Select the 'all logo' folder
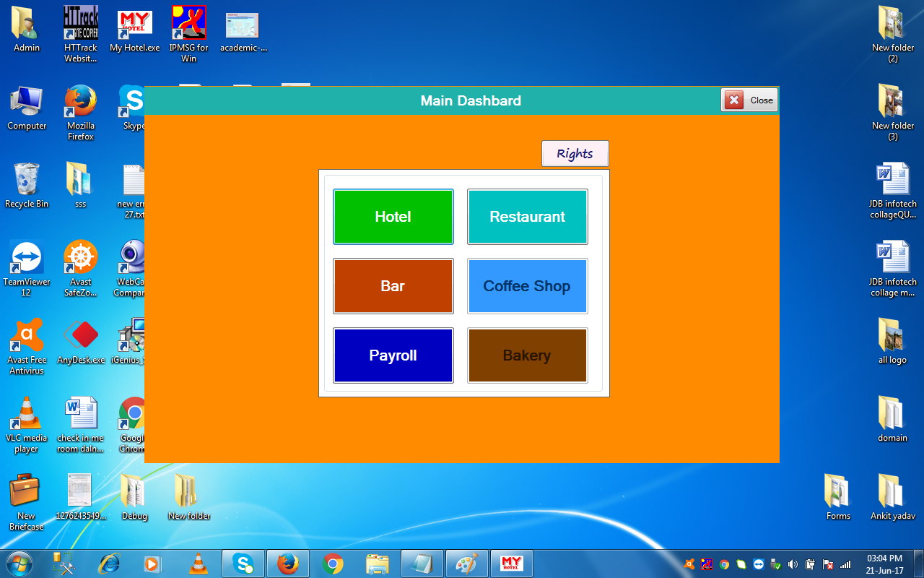 (893, 342)
